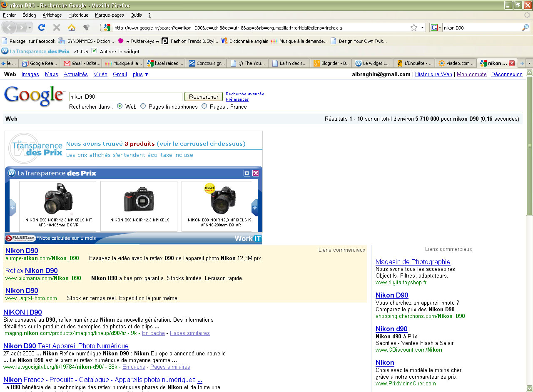Click the search magnifier in Firefox search box

coord(526,27)
